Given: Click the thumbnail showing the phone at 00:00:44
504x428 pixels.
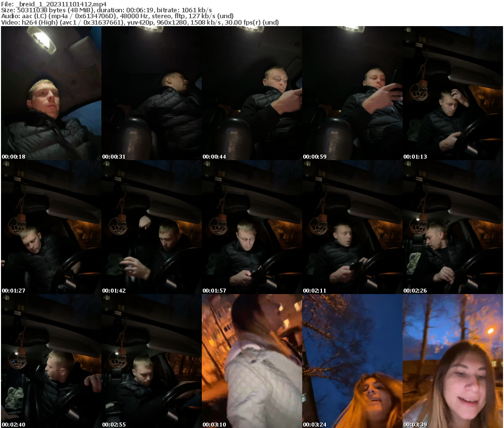Looking at the screenshot, I should [252, 94].
